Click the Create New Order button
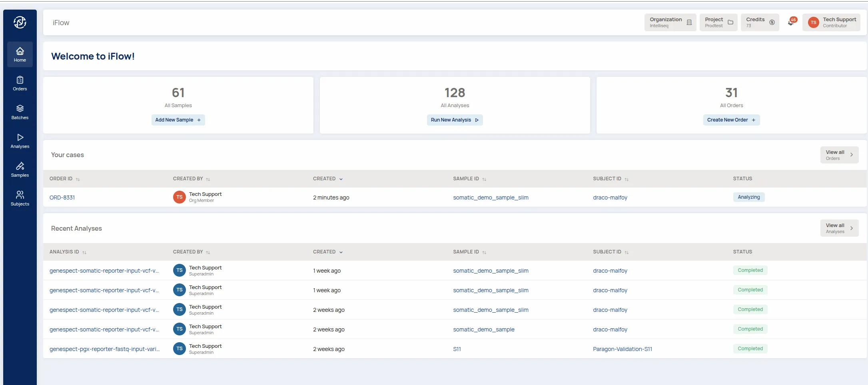The image size is (868, 385). tap(731, 120)
